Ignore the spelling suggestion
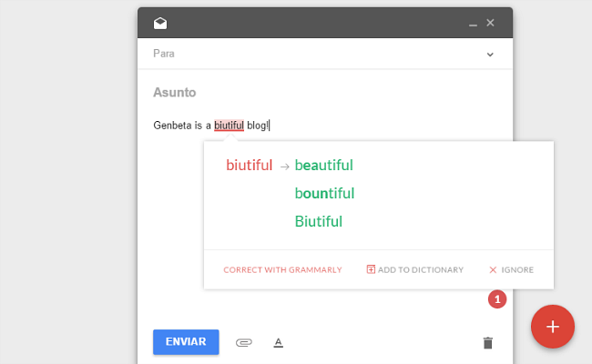Screen dimensions: 592x364 coord(511,269)
